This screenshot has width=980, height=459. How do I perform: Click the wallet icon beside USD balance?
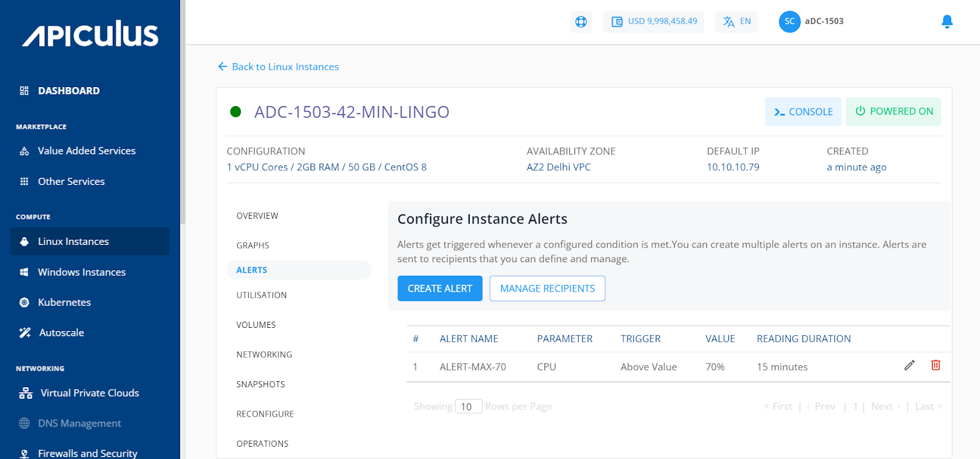click(617, 21)
